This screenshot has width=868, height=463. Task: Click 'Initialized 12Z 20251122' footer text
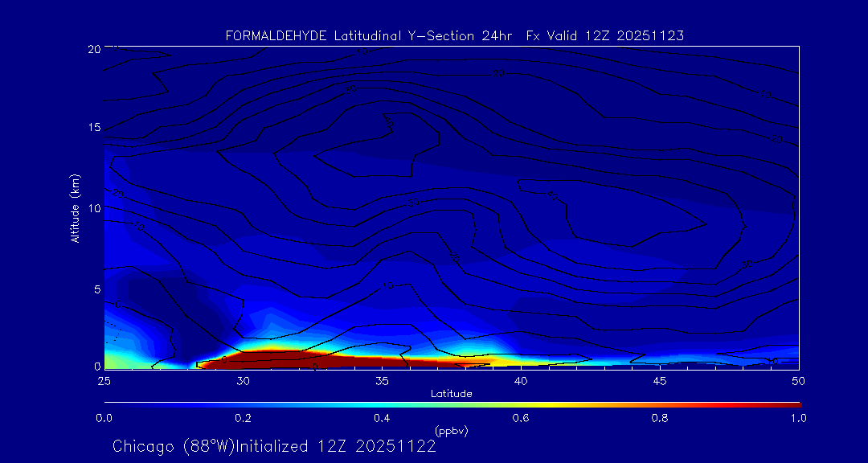(336, 446)
